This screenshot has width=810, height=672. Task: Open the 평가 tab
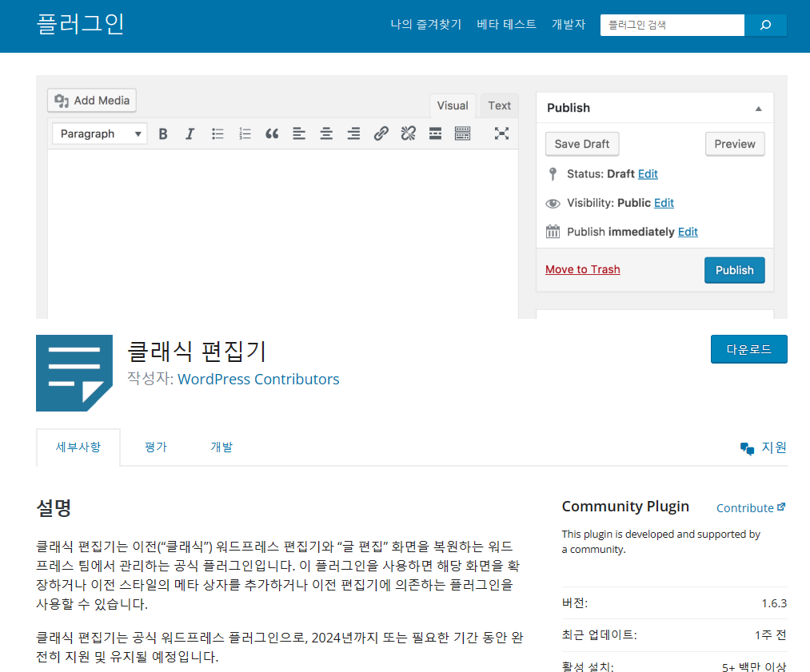[x=156, y=447]
